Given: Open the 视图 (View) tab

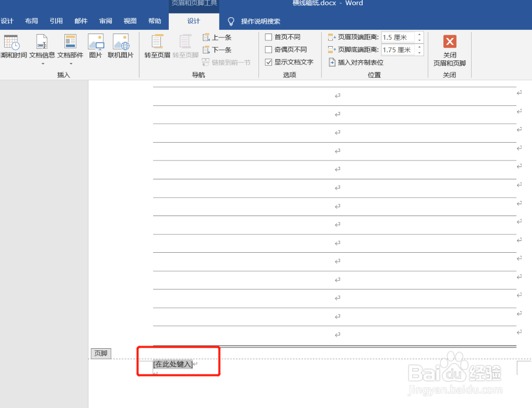Looking at the screenshot, I should (130, 21).
